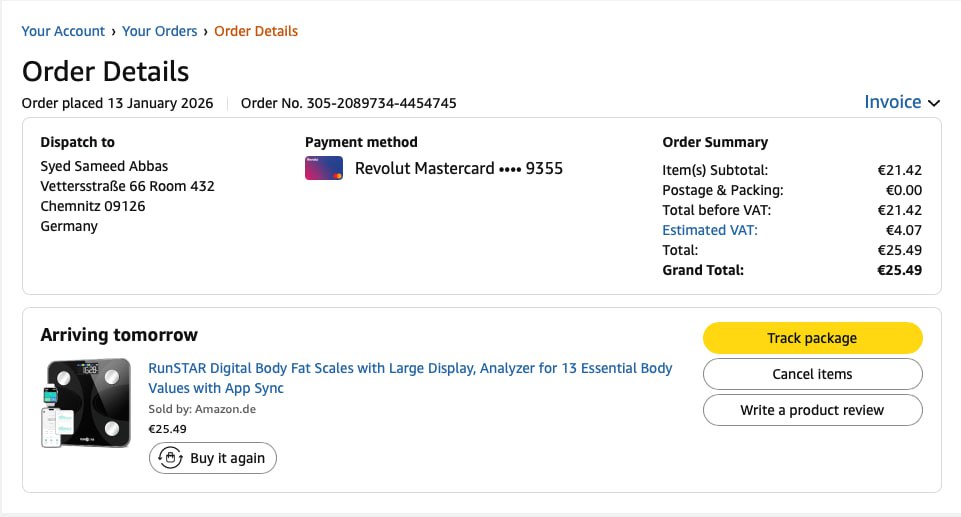Click the Order Details page heading
The image size is (961, 517).
[105, 72]
